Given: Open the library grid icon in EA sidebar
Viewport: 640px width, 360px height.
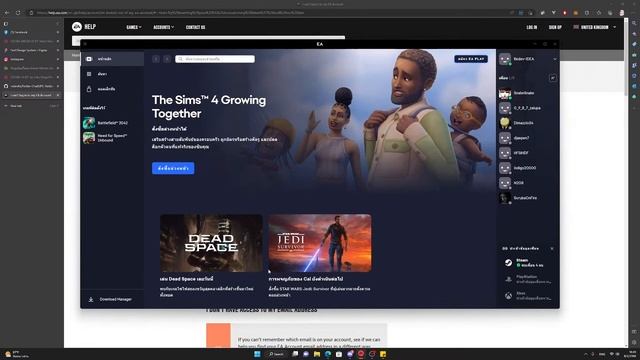Looking at the screenshot, I should [x=89, y=74].
